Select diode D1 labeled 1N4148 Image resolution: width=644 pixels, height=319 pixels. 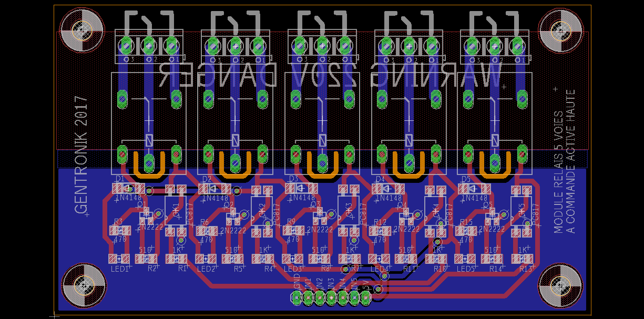(x=128, y=188)
